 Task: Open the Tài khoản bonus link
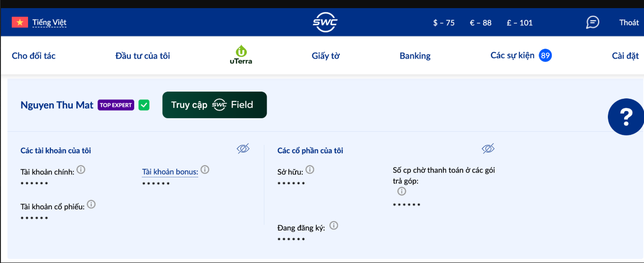click(x=170, y=172)
